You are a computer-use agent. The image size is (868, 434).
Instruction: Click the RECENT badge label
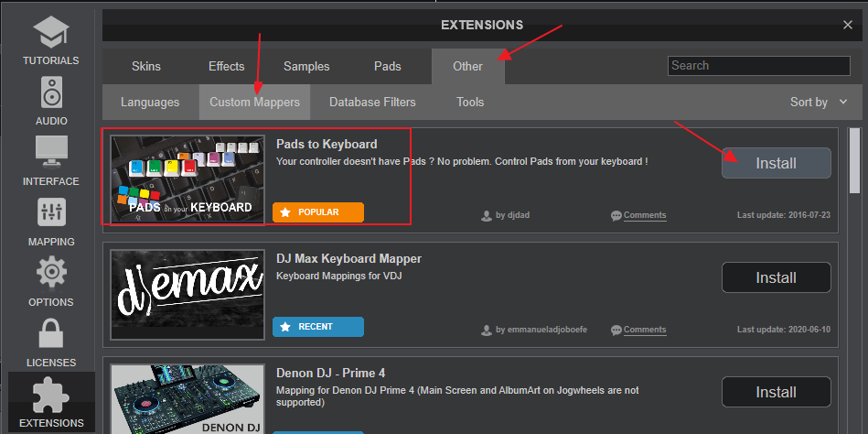point(318,327)
